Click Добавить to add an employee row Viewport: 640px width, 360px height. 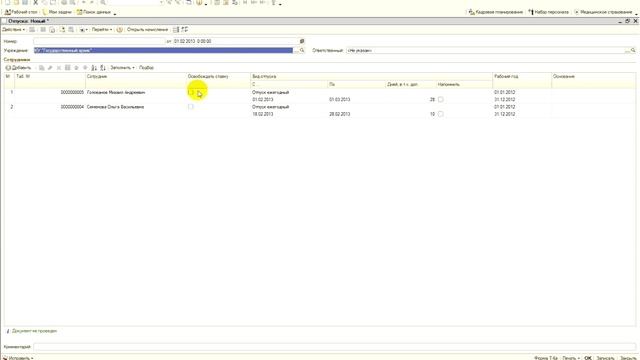point(18,68)
